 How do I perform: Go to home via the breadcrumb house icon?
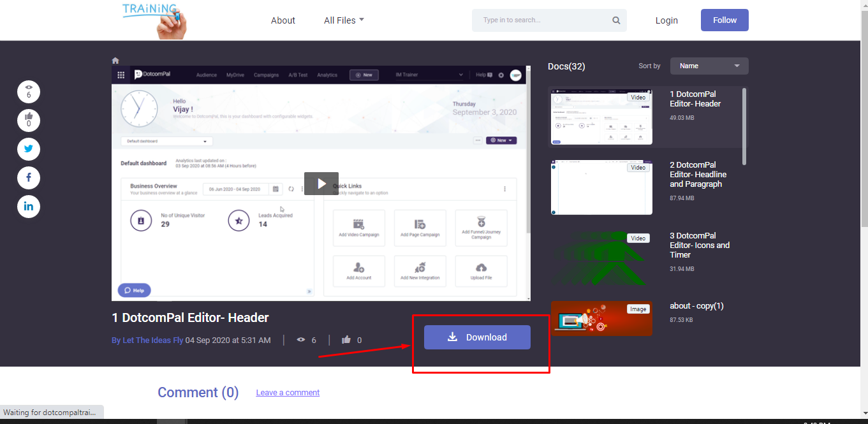point(115,61)
